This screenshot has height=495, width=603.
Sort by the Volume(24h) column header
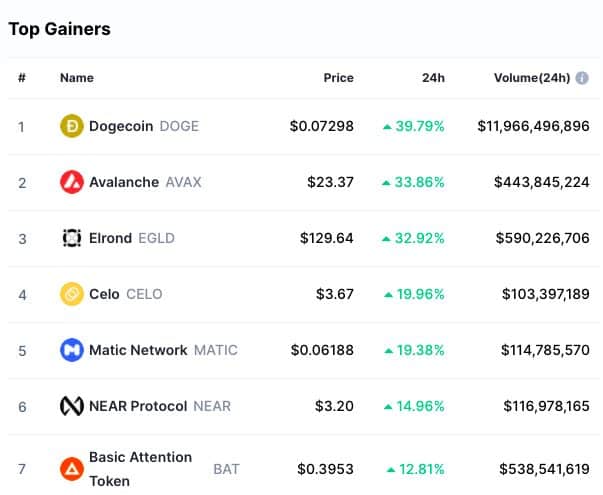[532, 78]
